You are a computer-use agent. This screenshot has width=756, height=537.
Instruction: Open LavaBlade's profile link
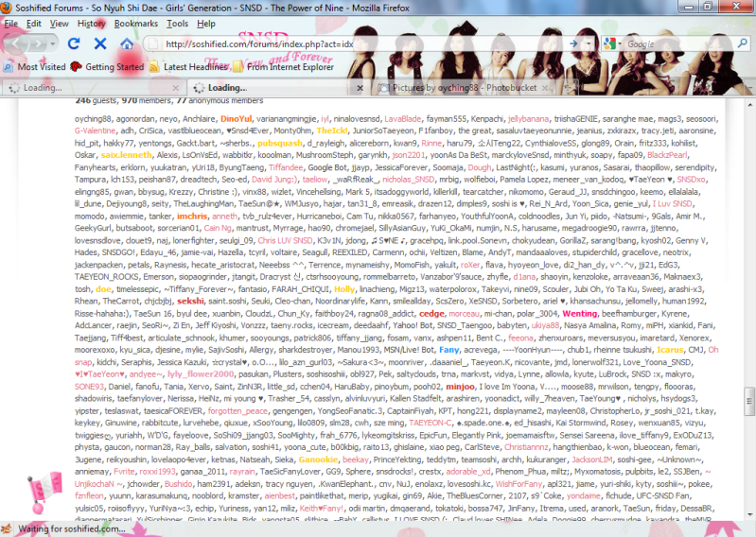click(x=402, y=119)
